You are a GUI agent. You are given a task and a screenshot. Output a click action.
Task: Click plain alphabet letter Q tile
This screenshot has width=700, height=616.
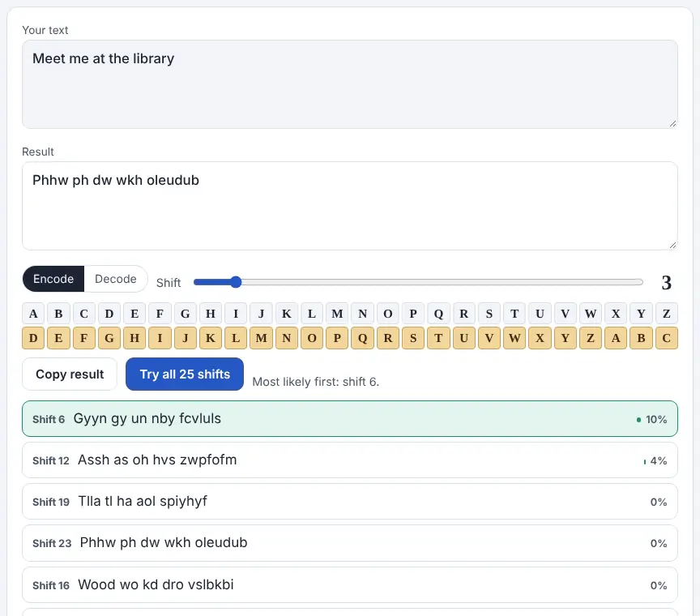click(x=438, y=314)
